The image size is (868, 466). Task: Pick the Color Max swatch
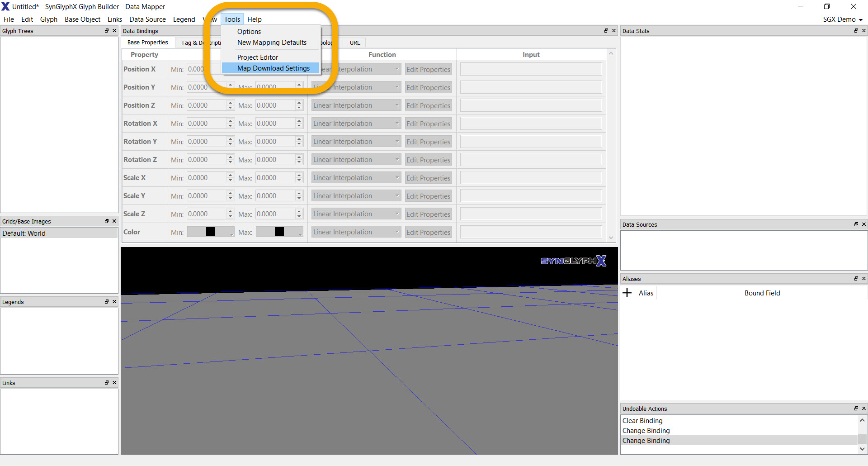coord(279,232)
